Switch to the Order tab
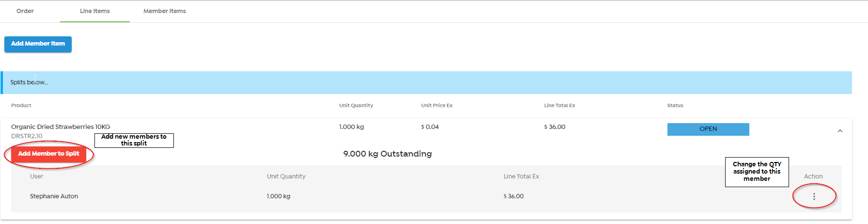The height and width of the screenshot is (224, 868). coord(25,11)
